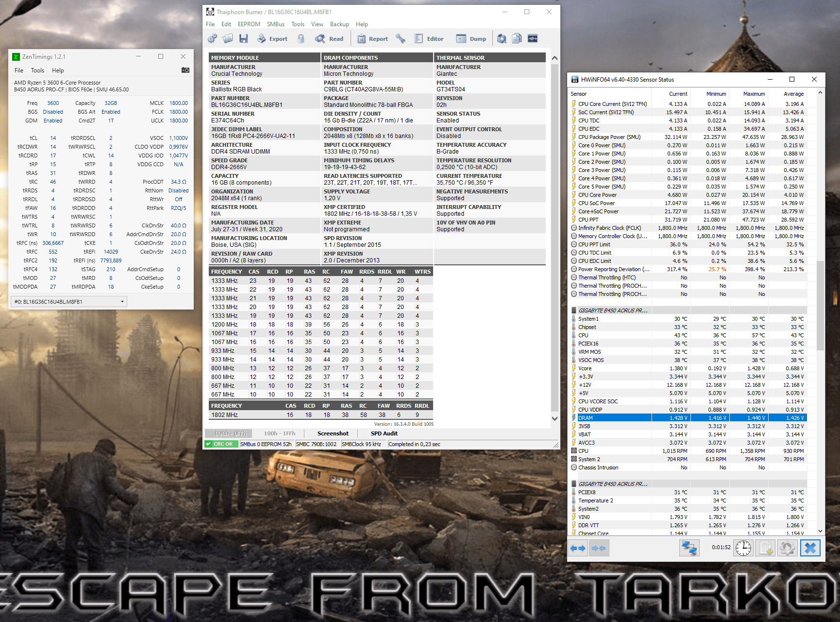Open DIMM selector dropdown in ZenTimings
The image size is (840, 622).
(69, 302)
